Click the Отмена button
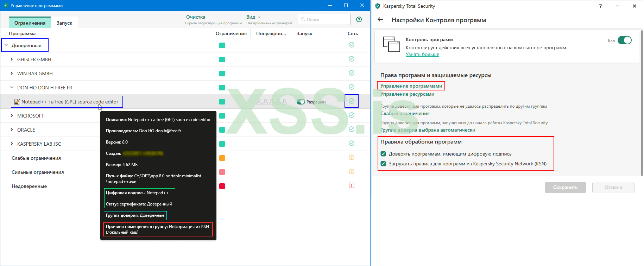Image resolution: width=644 pixels, height=266 pixels. coord(613,187)
